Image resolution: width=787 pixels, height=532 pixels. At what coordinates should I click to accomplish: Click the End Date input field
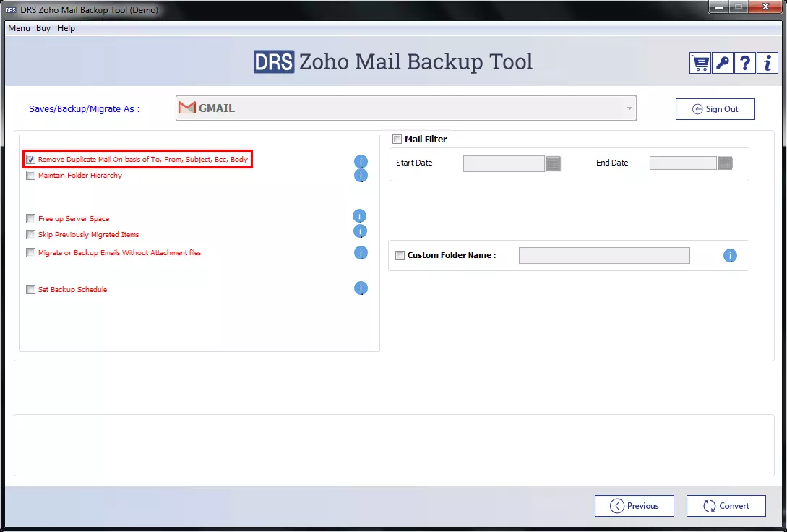683,163
